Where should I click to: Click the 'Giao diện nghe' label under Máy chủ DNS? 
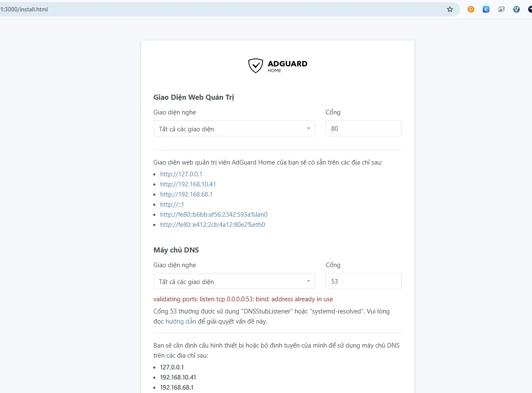point(175,265)
